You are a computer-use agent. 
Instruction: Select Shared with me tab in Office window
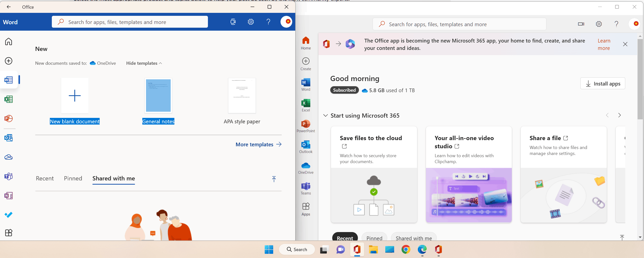pos(114,178)
